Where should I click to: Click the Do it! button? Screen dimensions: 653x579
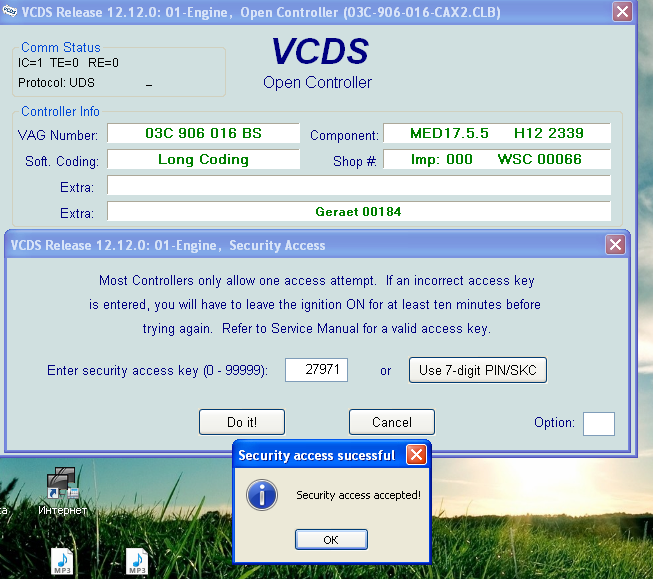coord(242,422)
